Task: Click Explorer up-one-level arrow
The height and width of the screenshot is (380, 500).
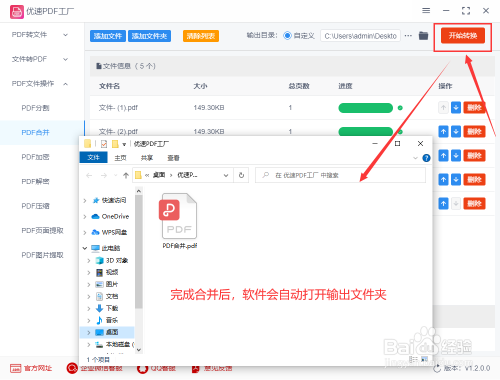Action: (126, 175)
